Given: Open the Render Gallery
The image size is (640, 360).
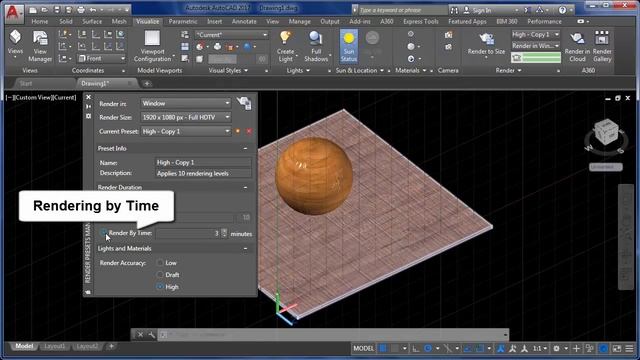Looking at the screenshot, I should (602, 47).
